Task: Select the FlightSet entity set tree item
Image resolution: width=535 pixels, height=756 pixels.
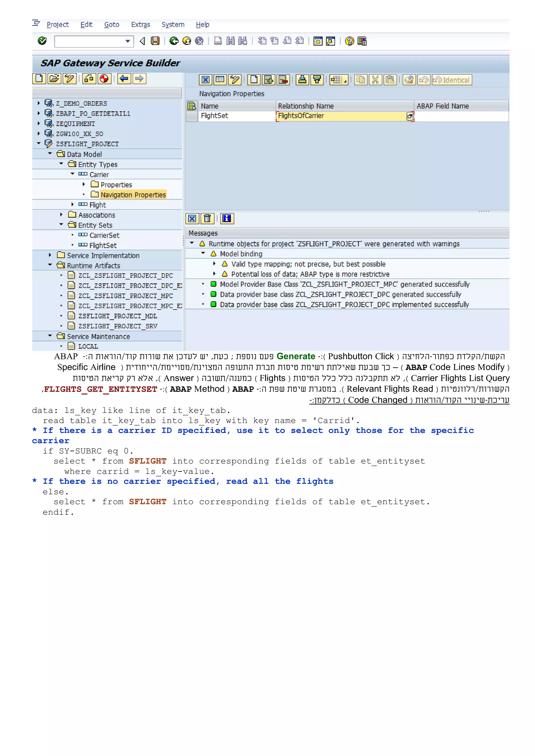Action: pos(103,245)
